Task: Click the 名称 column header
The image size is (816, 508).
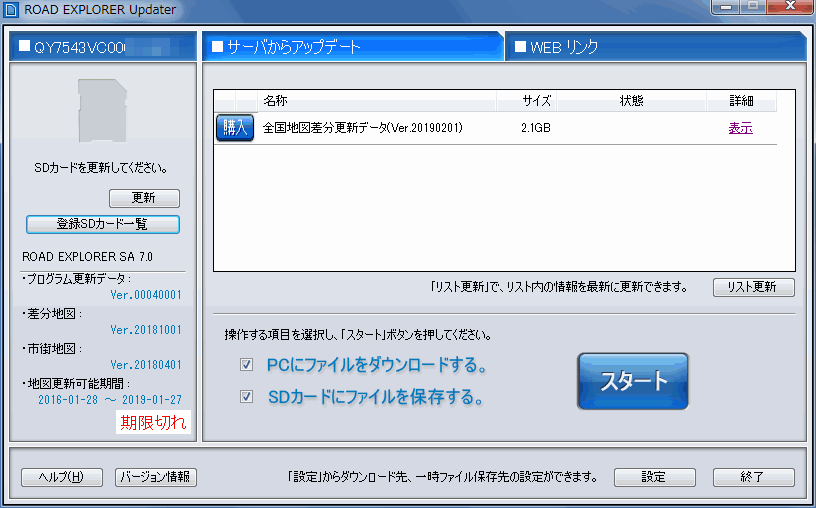Action: click(x=377, y=100)
